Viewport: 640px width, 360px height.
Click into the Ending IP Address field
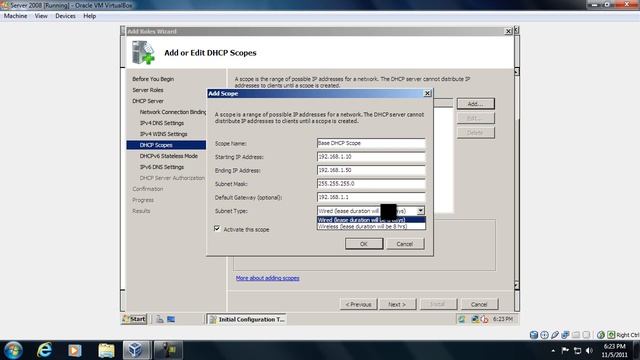coord(371,170)
